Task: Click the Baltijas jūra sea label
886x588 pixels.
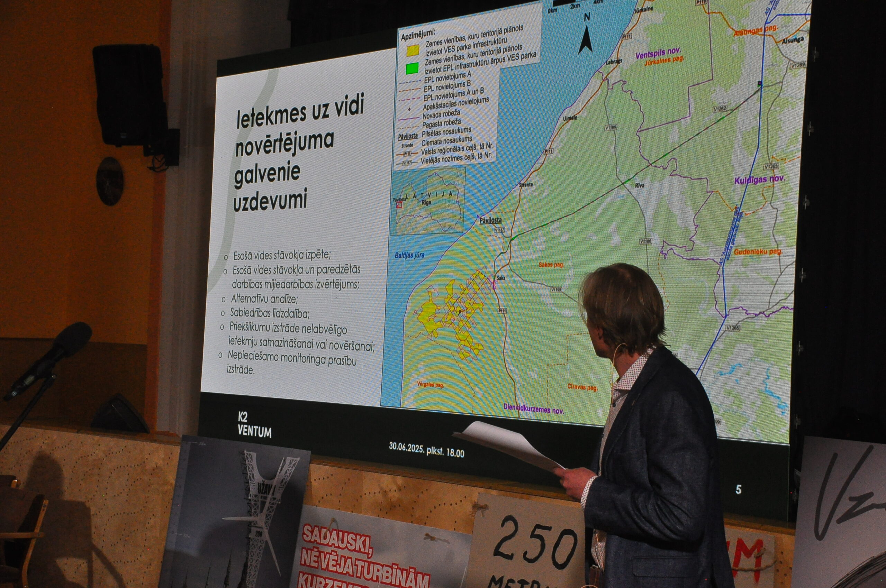Action: [409, 255]
